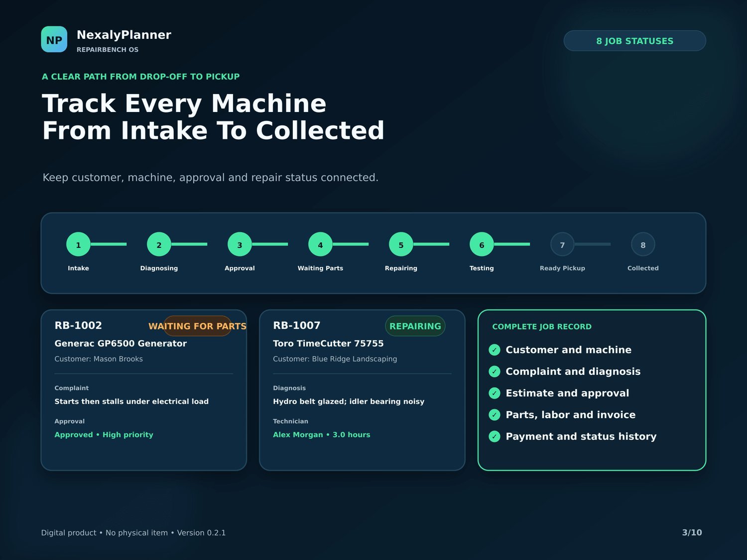Viewport: 747px width, 560px height.
Task: Click checkmark beside Payment and status history
Action: point(495,437)
